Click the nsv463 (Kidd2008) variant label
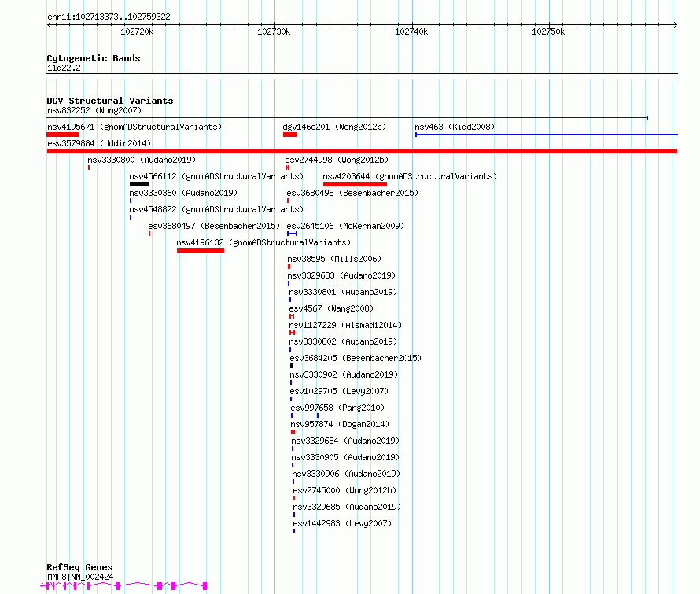Screen dimensions: 700x594 (455, 127)
